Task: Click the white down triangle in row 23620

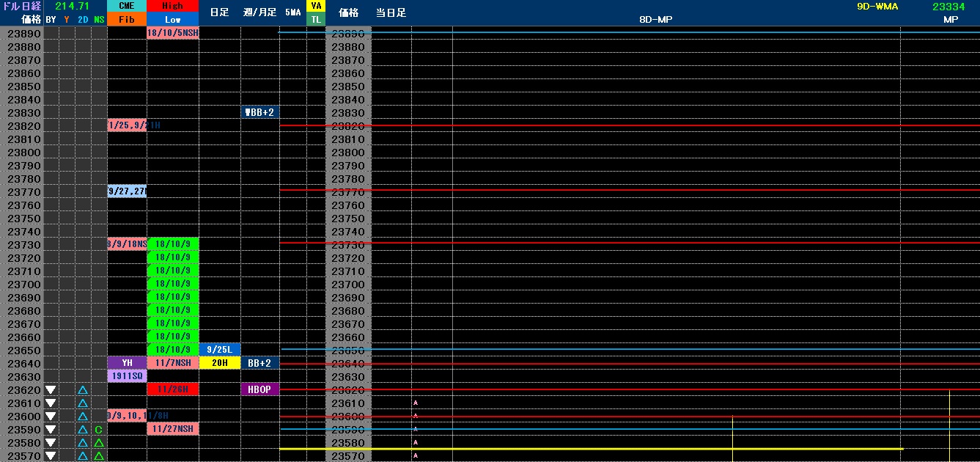Action: coord(51,390)
